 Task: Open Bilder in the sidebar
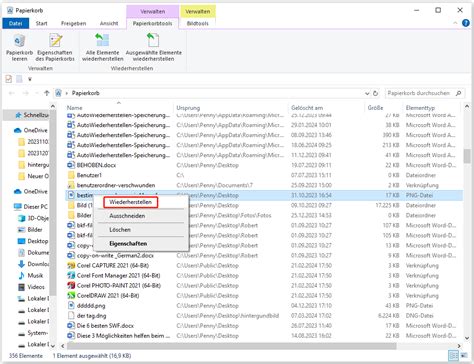pyautogui.click(x=30, y=230)
